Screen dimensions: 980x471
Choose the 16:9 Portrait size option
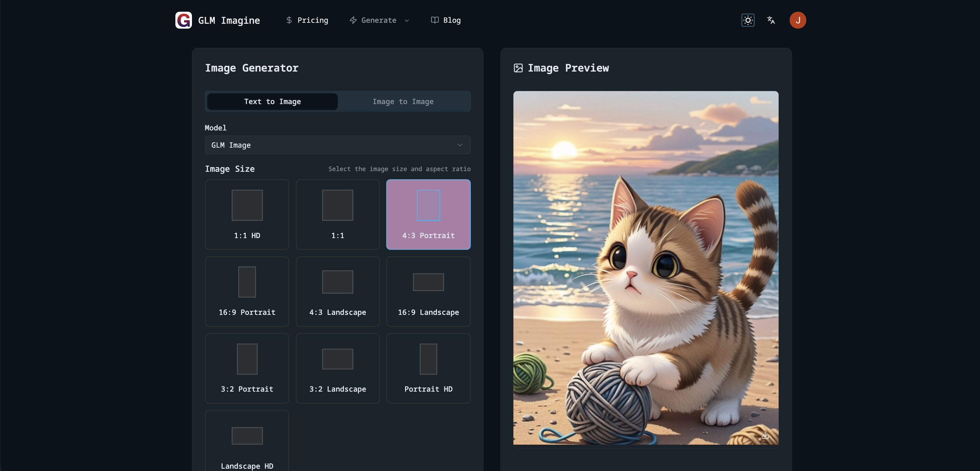247,291
